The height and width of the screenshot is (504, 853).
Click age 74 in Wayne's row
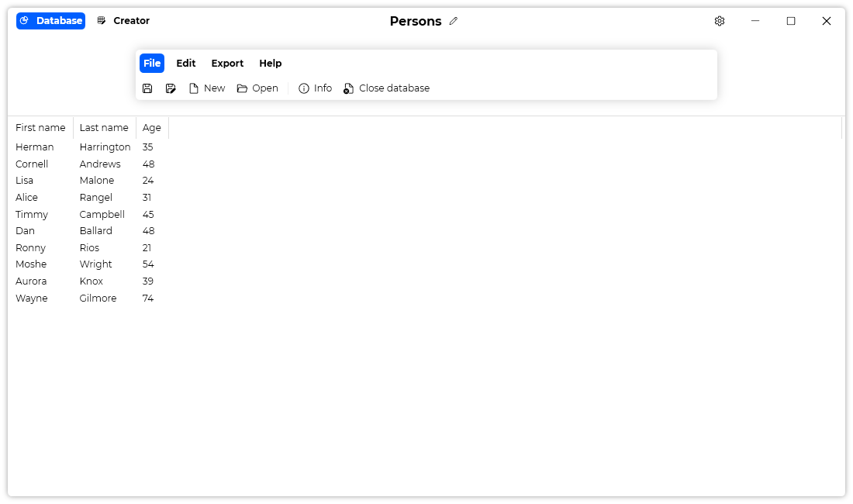[148, 299]
